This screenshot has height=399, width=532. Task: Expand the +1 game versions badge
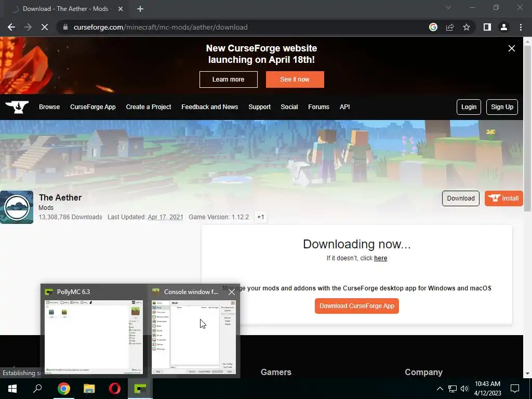261,217
